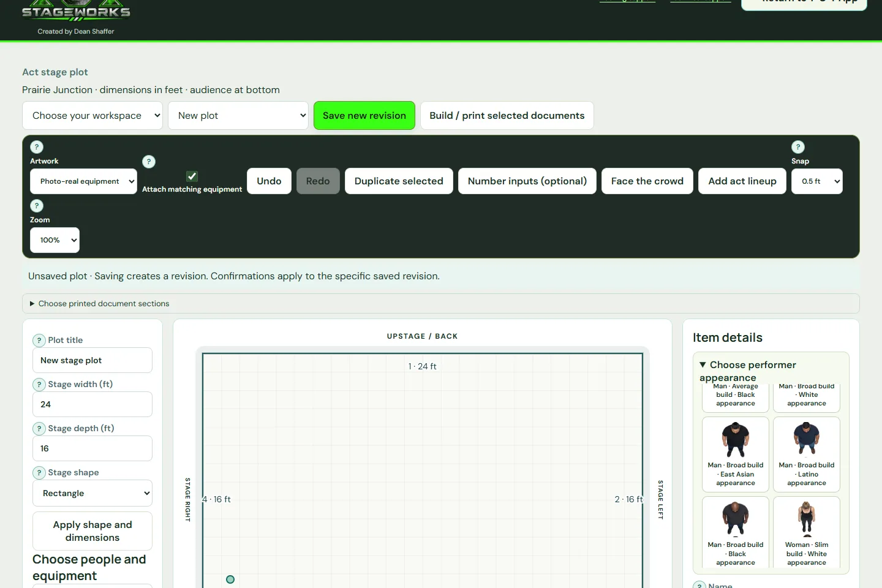Click help icon next to Stage shape
This screenshot has height=588, width=882.
click(x=39, y=473)
